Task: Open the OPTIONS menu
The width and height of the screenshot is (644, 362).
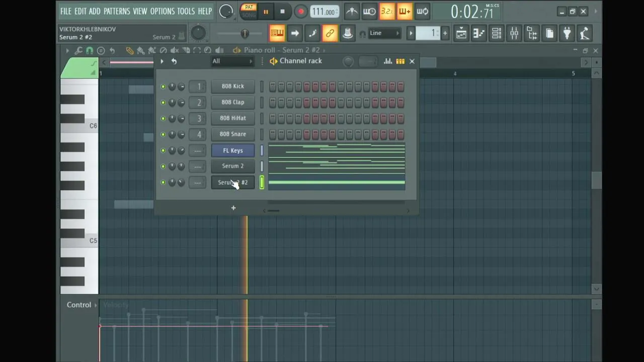Action: point(162,11)
